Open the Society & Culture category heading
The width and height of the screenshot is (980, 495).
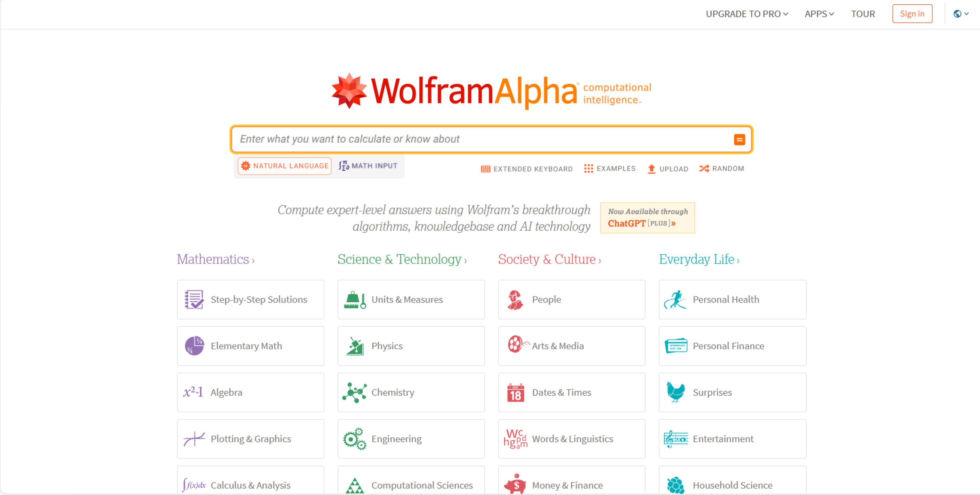[550, 259]
